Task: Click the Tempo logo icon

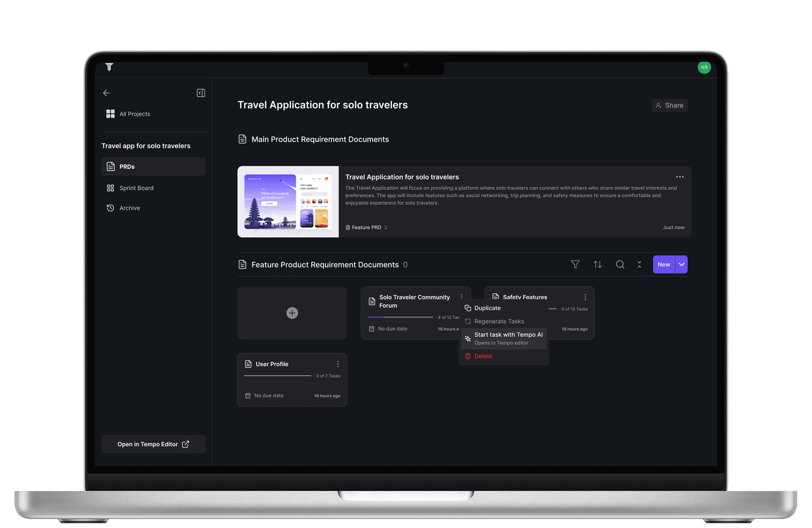Action: tap(109, 67)
